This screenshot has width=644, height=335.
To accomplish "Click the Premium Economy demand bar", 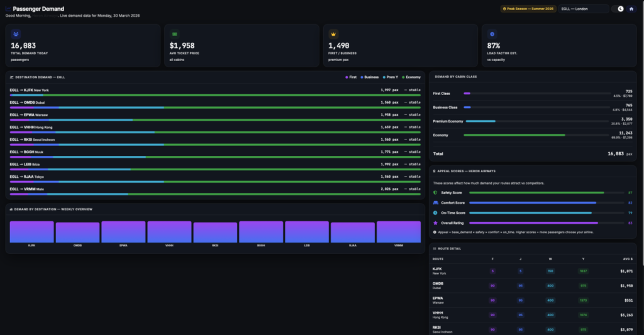I will click(x=480, y=121).
